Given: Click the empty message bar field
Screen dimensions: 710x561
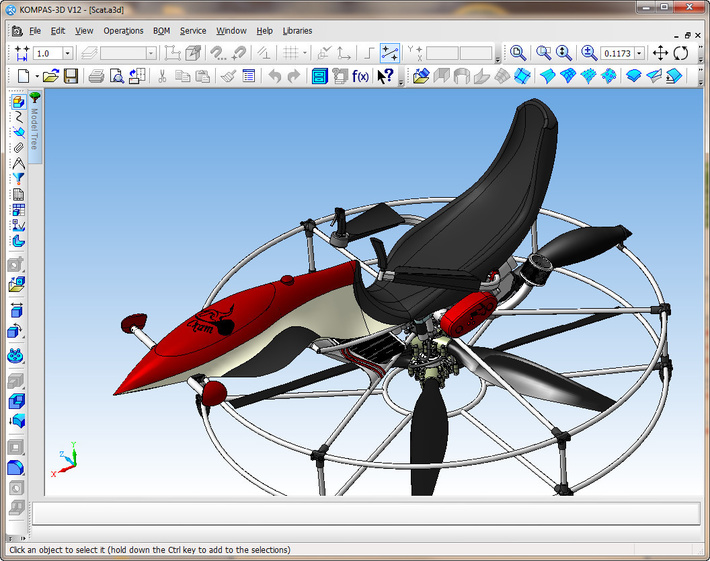Looking at the screenshot, I should point(366,513).
